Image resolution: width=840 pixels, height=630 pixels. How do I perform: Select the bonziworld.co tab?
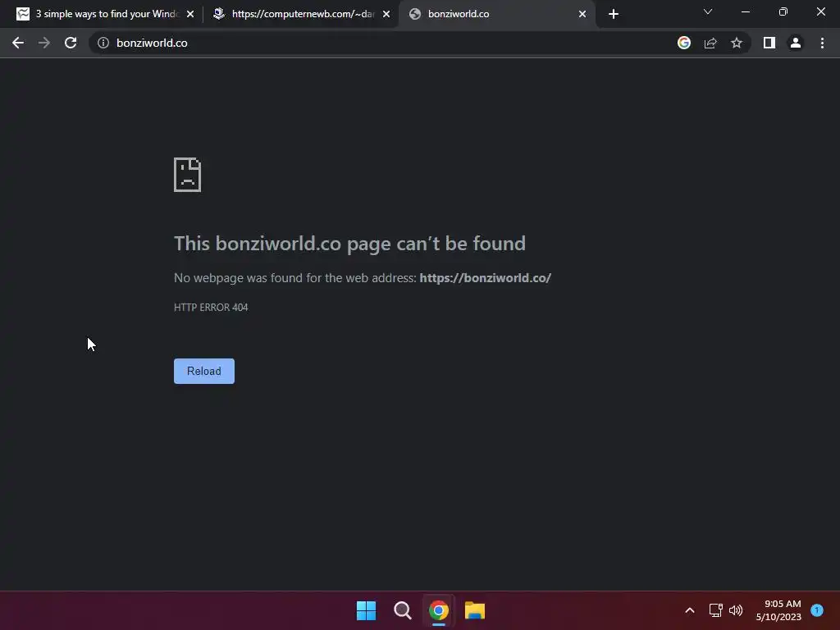[497, 14]
